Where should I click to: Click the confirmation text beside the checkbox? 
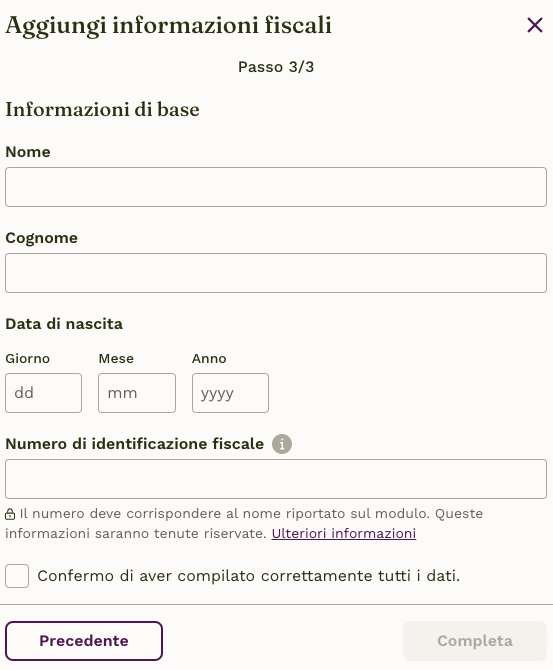[x=249, y=576]
